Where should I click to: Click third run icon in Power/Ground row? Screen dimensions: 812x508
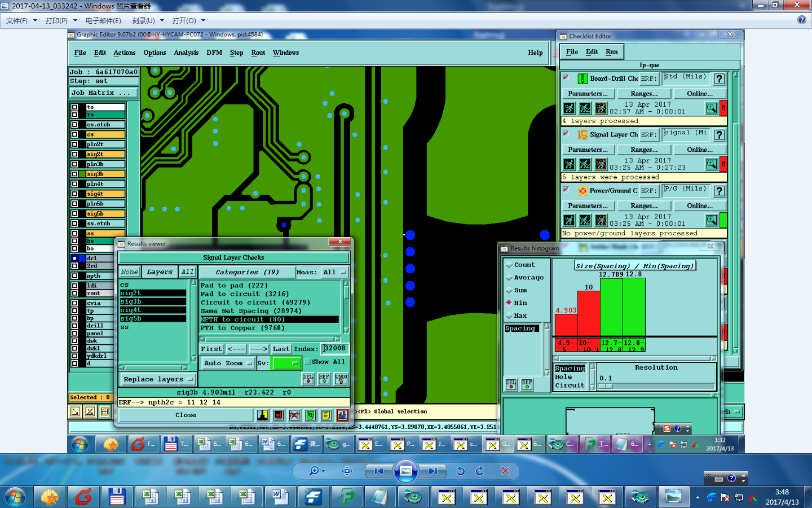coord(601,220)
